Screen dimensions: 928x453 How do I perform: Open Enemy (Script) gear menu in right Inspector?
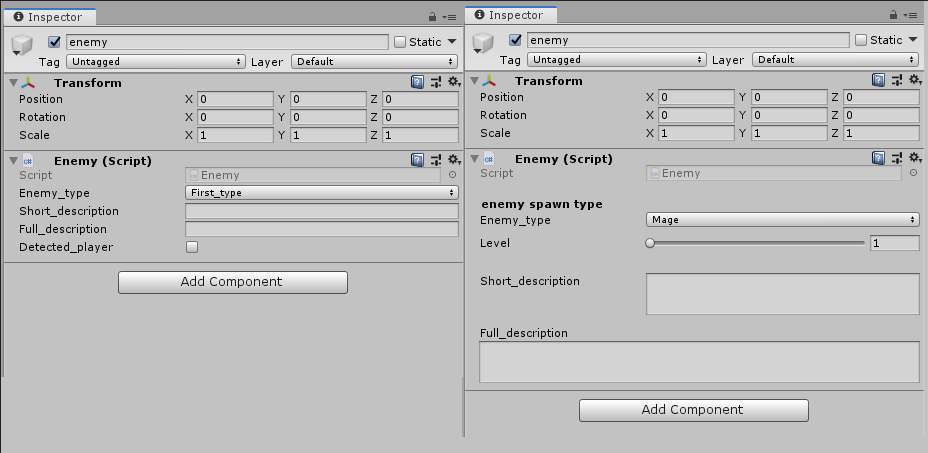pos(915,158)
